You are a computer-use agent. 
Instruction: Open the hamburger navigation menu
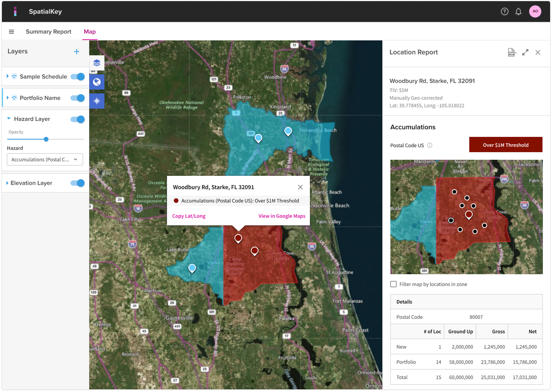point(11,32)
